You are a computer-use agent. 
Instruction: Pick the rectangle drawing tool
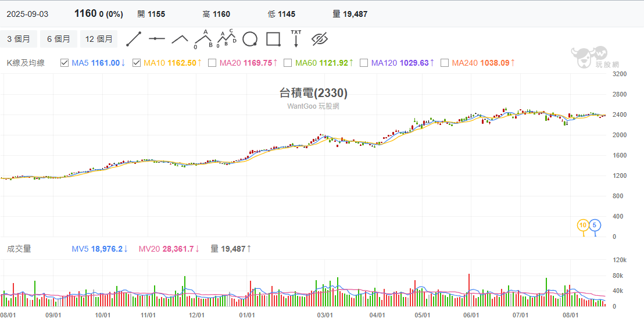pos(273,39)
